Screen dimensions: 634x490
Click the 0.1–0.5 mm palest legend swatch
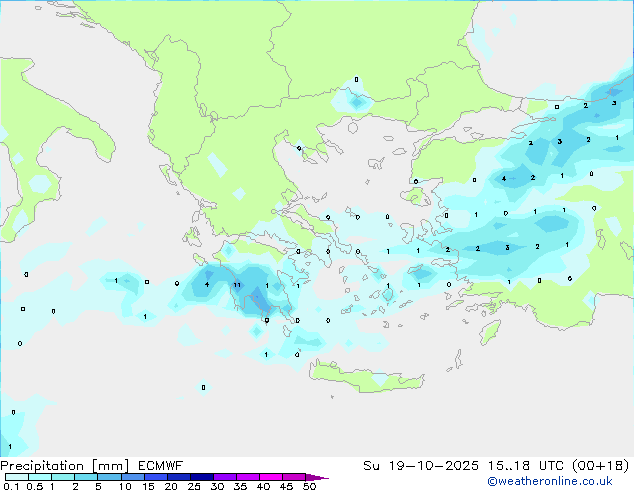point(17,477)
